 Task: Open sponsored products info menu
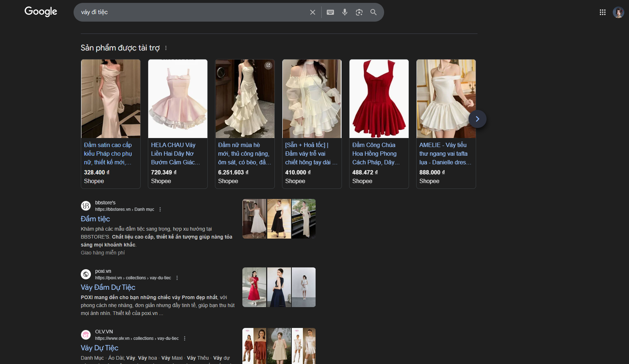[x=166, y=48]
